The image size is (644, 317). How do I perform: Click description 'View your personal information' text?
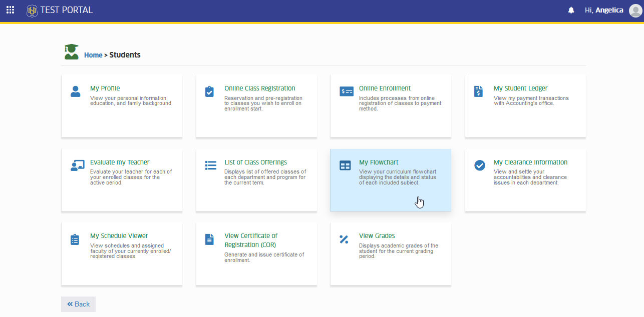pyautogui.click(x=131, y=100)
